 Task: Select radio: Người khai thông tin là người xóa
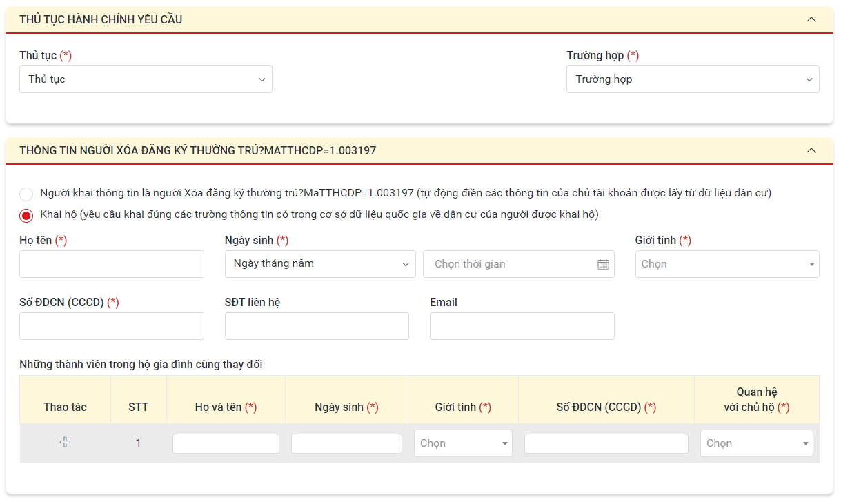click(26, 194)
